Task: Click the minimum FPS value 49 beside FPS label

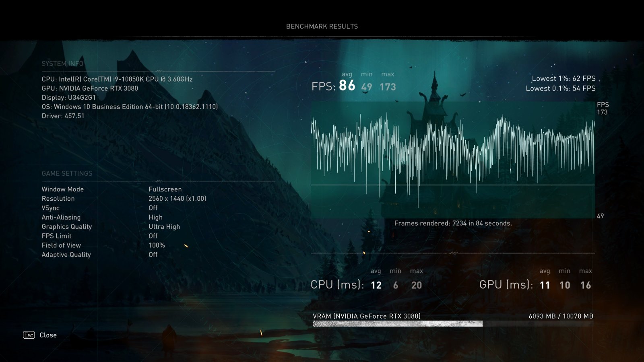Action: (x=367, y=87)
